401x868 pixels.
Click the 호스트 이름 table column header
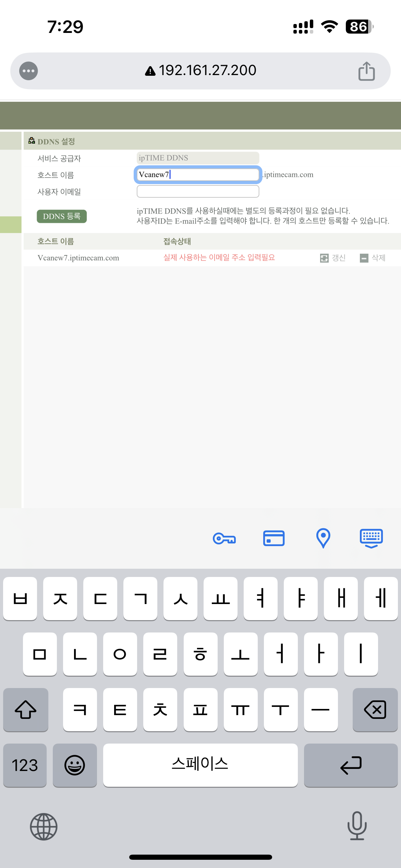click(56, 241)
